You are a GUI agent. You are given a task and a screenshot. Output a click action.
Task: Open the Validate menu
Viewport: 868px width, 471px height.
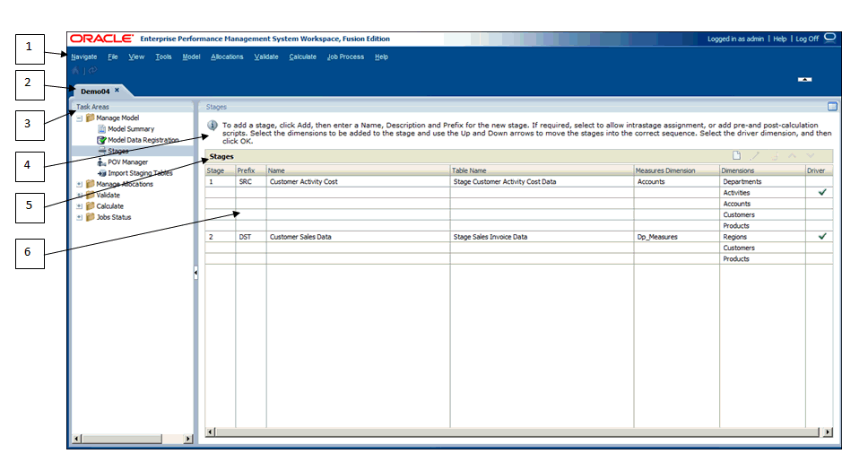pos(266,57)
